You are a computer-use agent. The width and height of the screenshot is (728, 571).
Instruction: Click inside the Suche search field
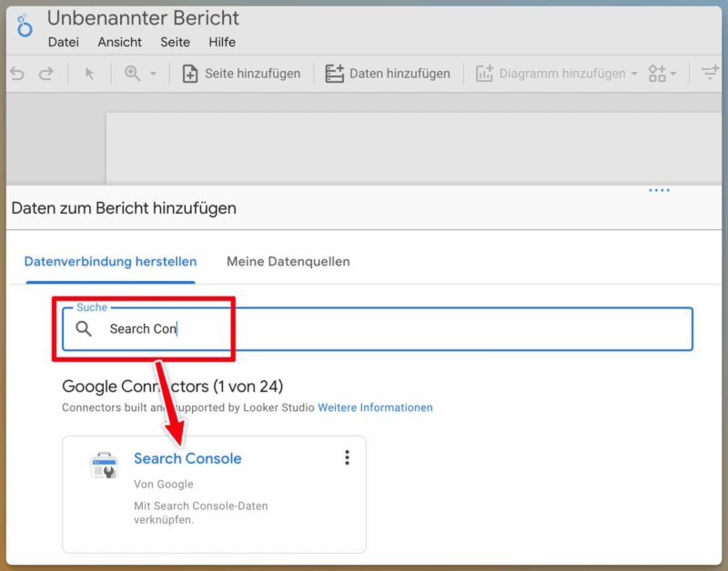coord(273,329)
